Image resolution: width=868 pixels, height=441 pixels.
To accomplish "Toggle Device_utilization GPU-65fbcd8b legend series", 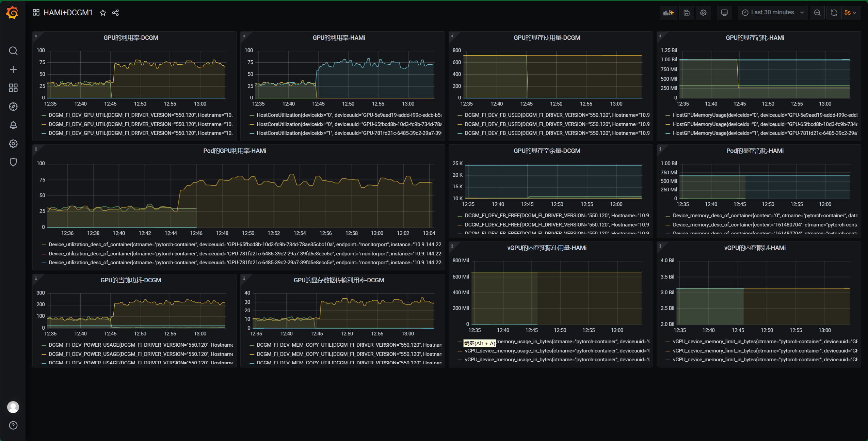I will pos(245,245).
